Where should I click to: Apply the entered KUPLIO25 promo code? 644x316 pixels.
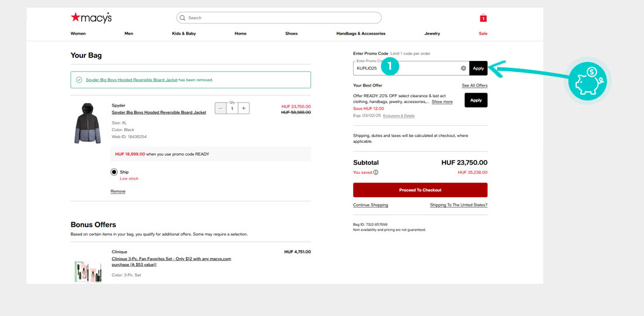click(x=478, y=68)
